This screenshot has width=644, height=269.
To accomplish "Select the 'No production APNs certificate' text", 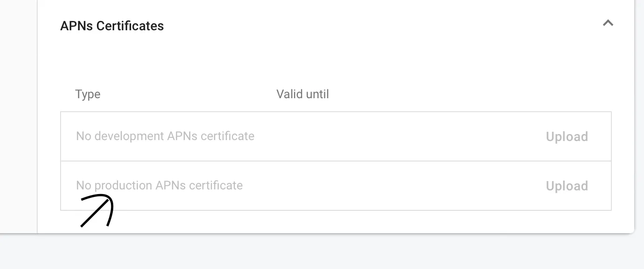I will click(159, 186).
